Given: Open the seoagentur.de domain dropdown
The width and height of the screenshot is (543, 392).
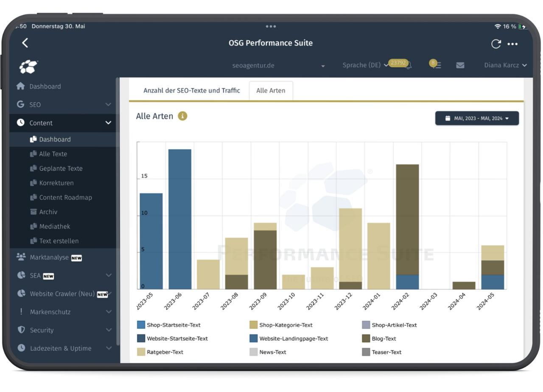Looking at the screenshot, I should [278, 66].
